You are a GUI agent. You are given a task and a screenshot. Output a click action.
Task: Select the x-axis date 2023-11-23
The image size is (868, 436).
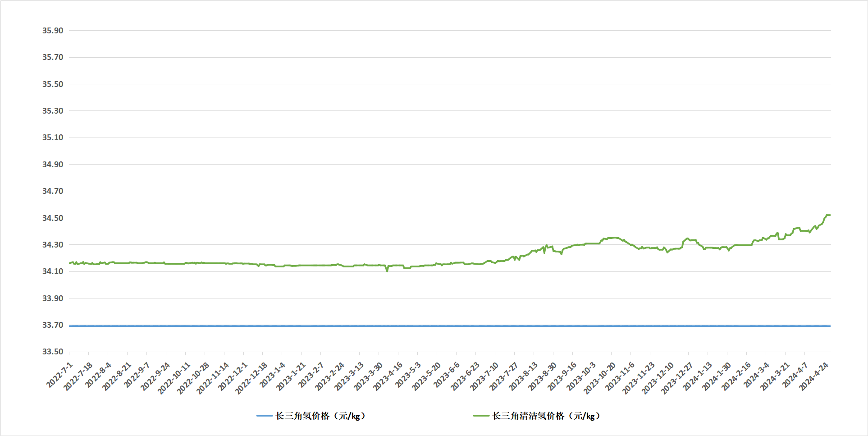click(x=638, y=378)
